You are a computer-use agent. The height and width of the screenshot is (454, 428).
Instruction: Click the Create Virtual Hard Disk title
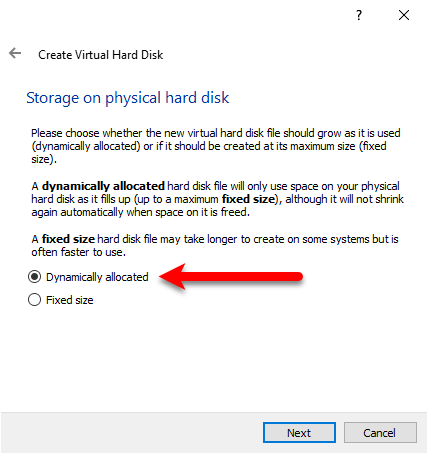coord(101,55)
